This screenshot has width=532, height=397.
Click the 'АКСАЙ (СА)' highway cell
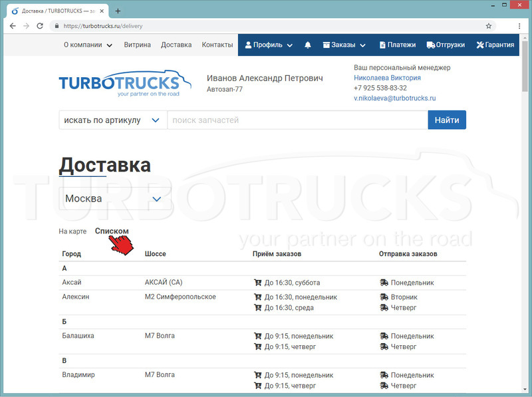pos(164,283)
